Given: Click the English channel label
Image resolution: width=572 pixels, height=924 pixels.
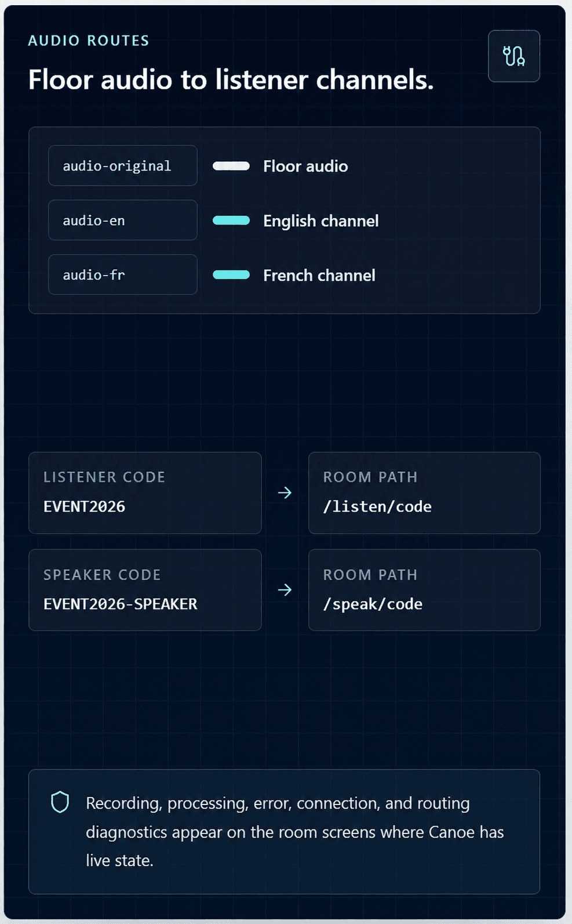Looking at the screenshot, I should click(x=321, y=221).
